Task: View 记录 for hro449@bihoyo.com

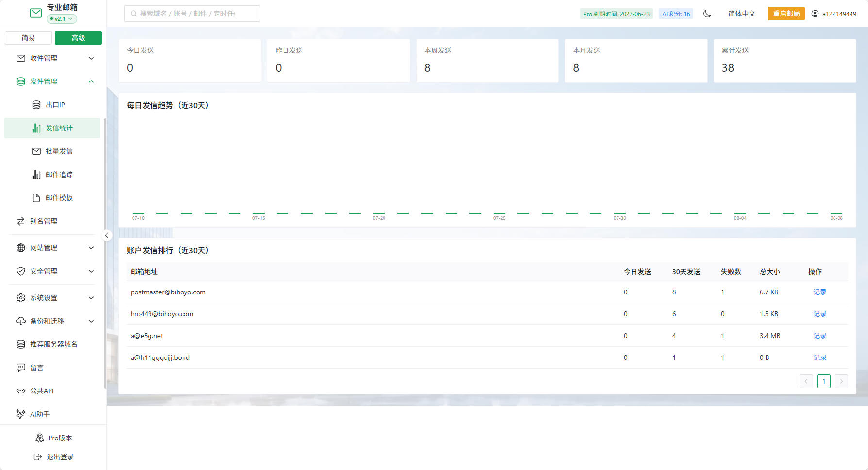Action: (x=820, y=314)
